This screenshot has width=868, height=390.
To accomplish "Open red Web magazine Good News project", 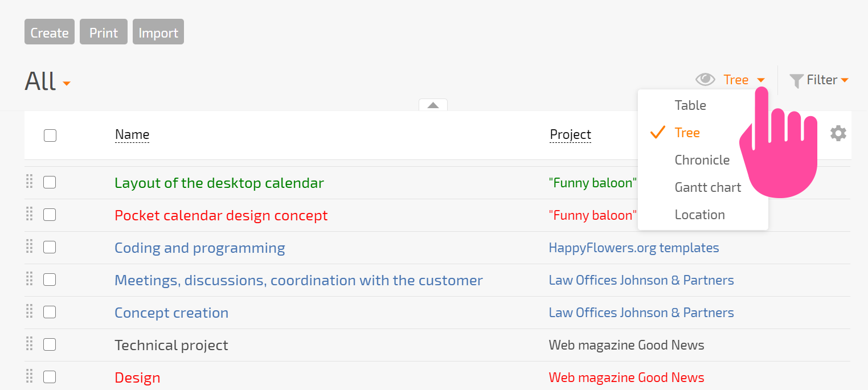I will 627,377.
